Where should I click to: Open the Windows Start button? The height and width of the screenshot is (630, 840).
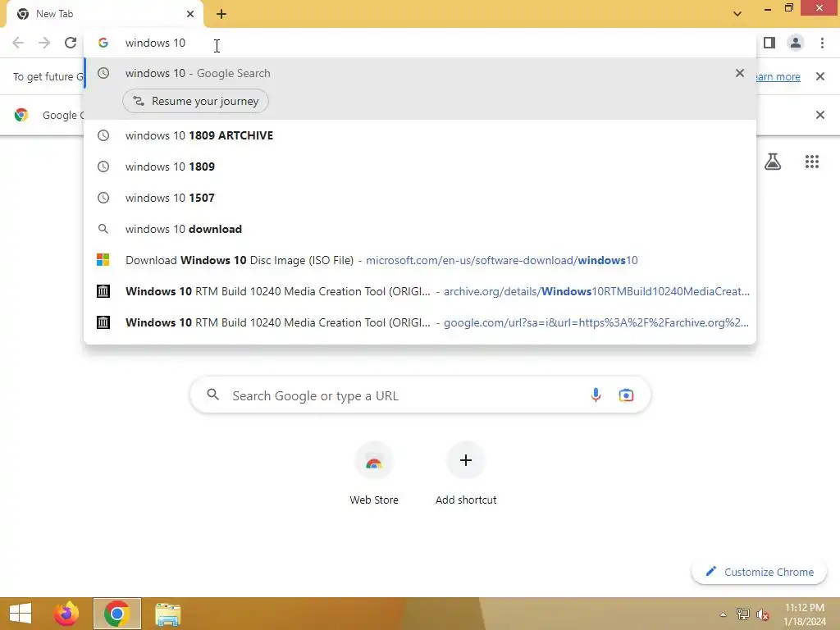[x=21, y=614]
